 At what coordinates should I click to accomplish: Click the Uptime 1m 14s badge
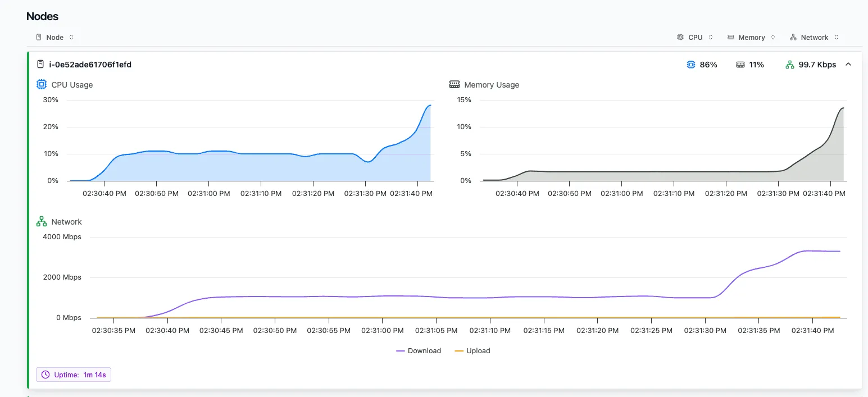click(x=74, y=374)
